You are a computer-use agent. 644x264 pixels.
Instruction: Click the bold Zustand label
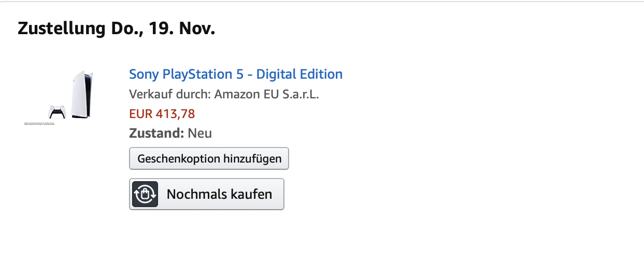(x=156, y=133)
